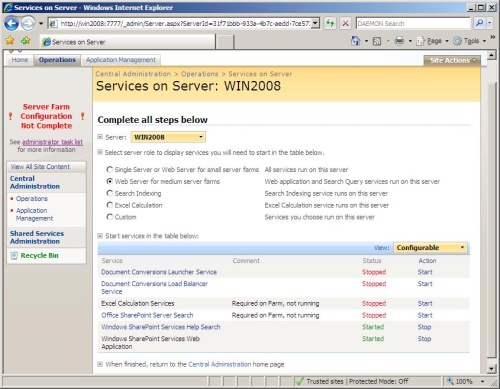Open Application Management sidebar link

pyautogui.click(x=34, y=214)
